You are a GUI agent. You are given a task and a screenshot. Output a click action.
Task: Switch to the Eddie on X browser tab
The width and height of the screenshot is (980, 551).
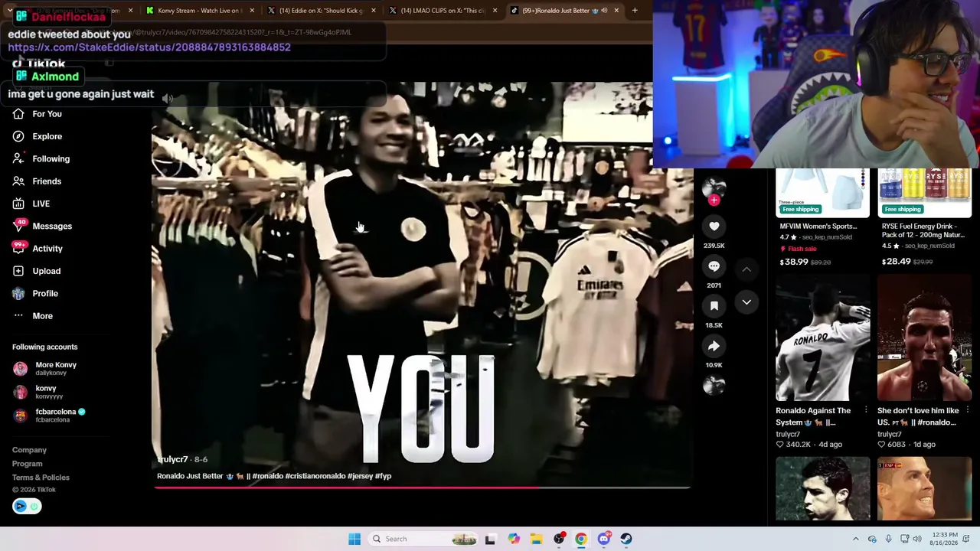tap(320, 11)
